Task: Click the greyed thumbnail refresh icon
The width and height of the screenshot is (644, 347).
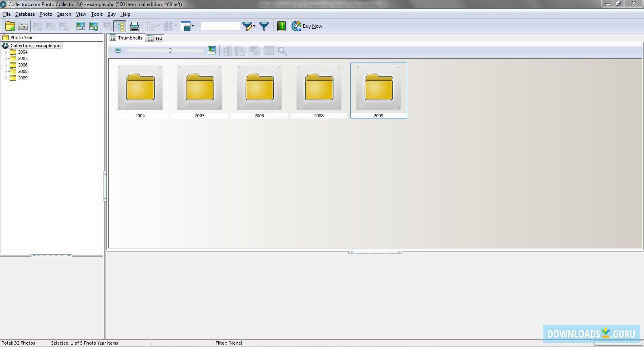Action: coord(255,51)
